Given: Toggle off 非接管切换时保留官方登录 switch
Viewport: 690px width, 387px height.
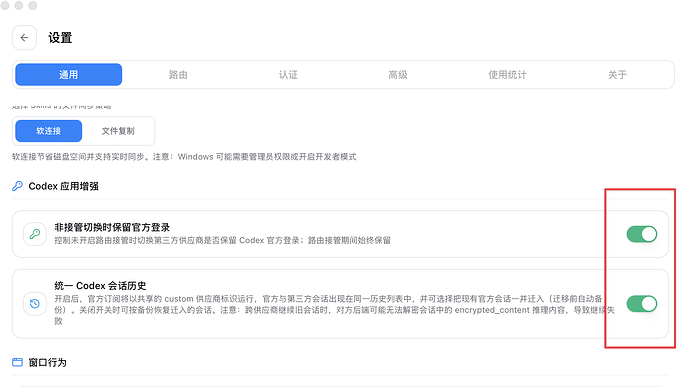Looking at the screenshot, I should pos(642,234).
